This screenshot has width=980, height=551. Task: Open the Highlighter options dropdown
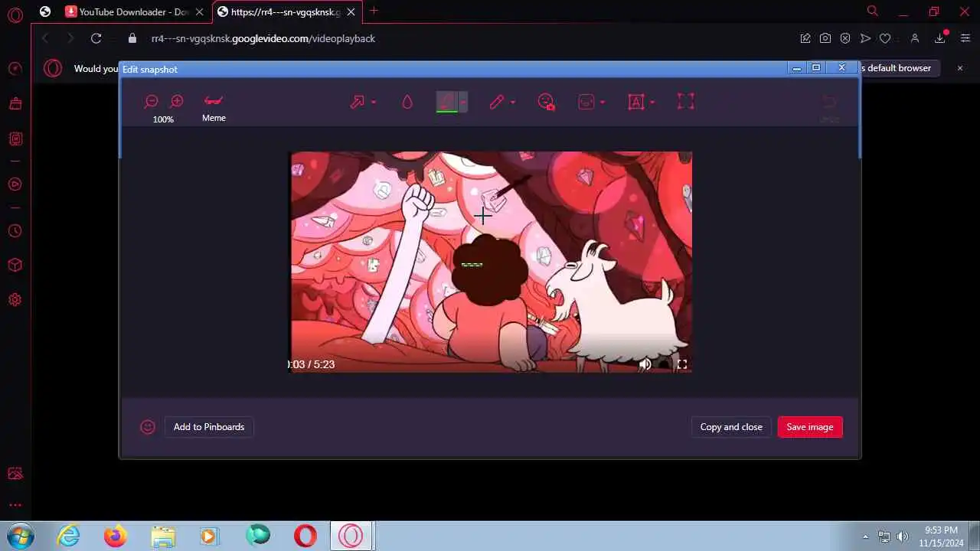pos(462,102)
